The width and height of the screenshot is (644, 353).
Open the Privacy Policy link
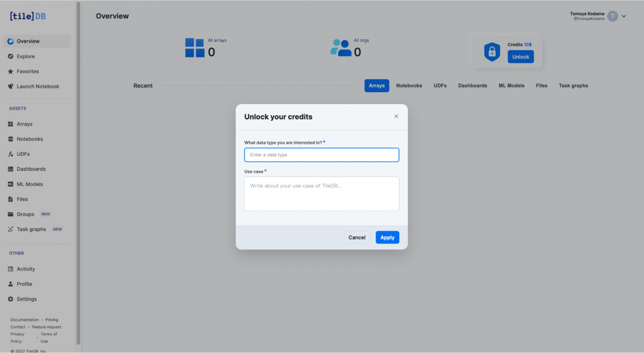coord(17,338)
